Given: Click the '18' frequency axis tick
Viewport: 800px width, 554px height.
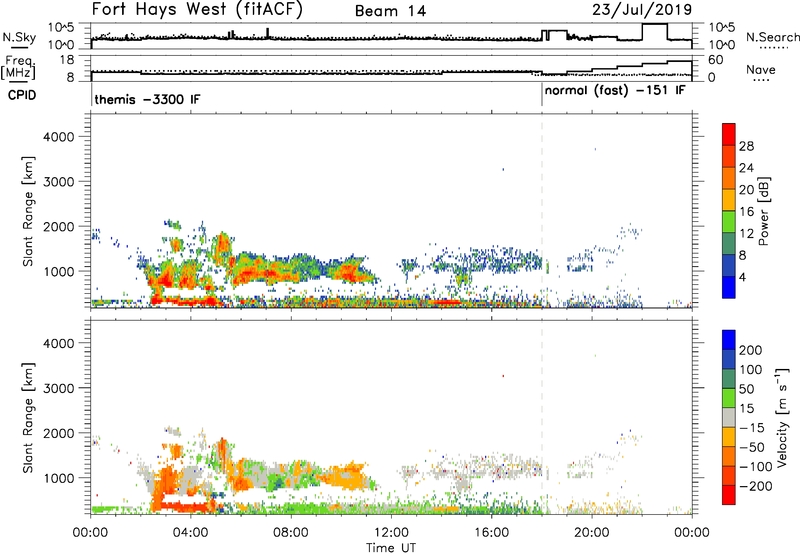Looking at the screenshot, I should click(x=67, y=60).
